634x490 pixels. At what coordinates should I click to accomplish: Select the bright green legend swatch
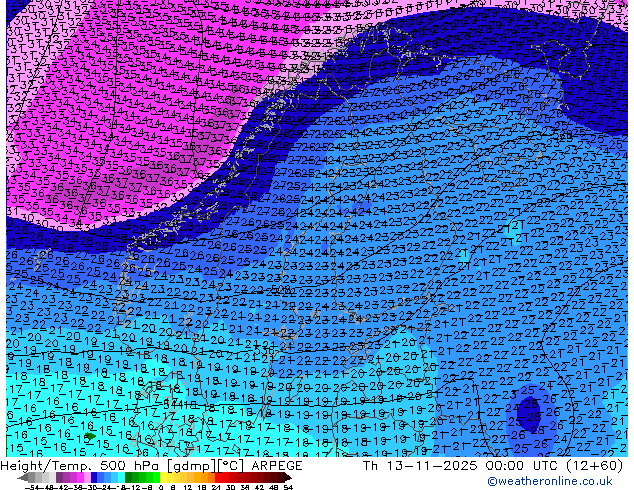point(156,478)
